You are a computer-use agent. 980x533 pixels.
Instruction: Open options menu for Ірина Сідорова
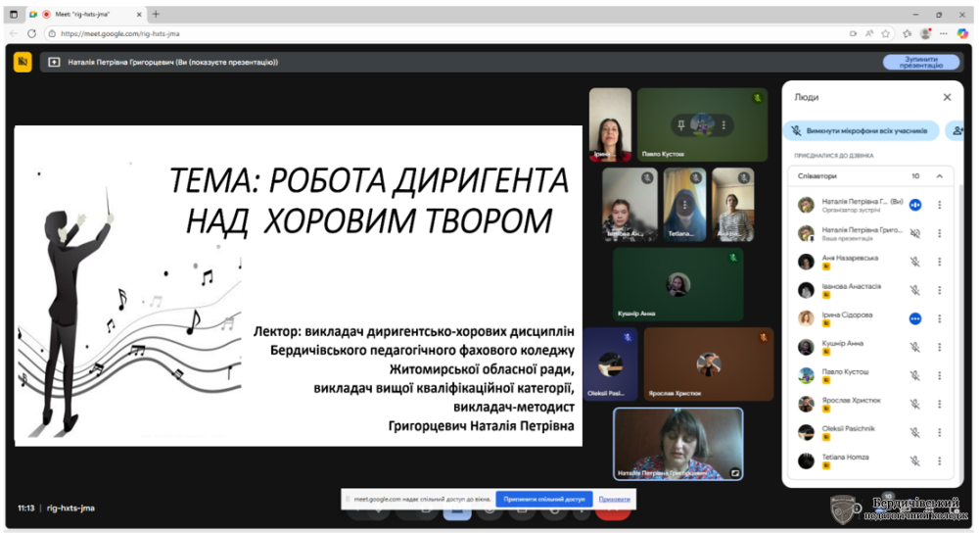pyautogui.click(x=939, y=318)
